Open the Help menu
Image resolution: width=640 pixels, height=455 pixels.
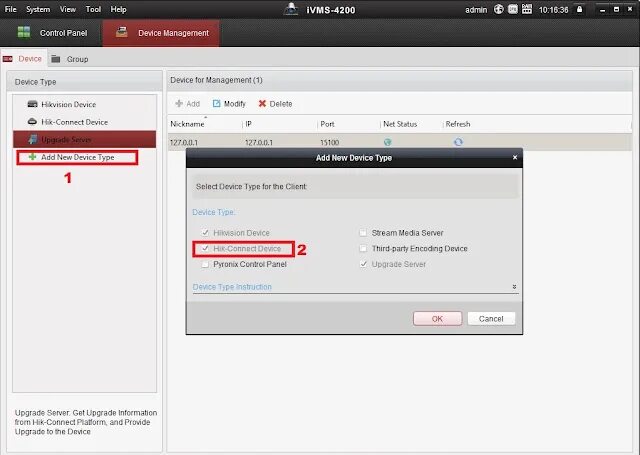[118, 9]
